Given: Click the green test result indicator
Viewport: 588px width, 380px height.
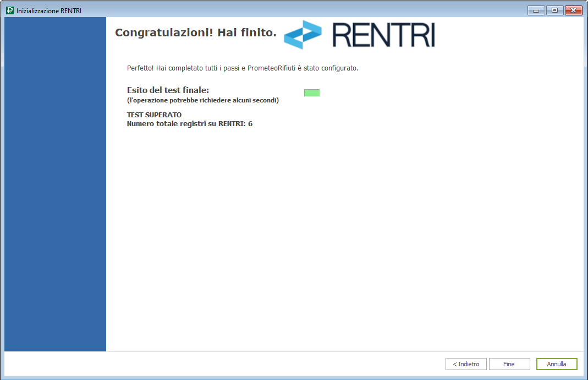Looking at the screenshot, I should 311,93.
